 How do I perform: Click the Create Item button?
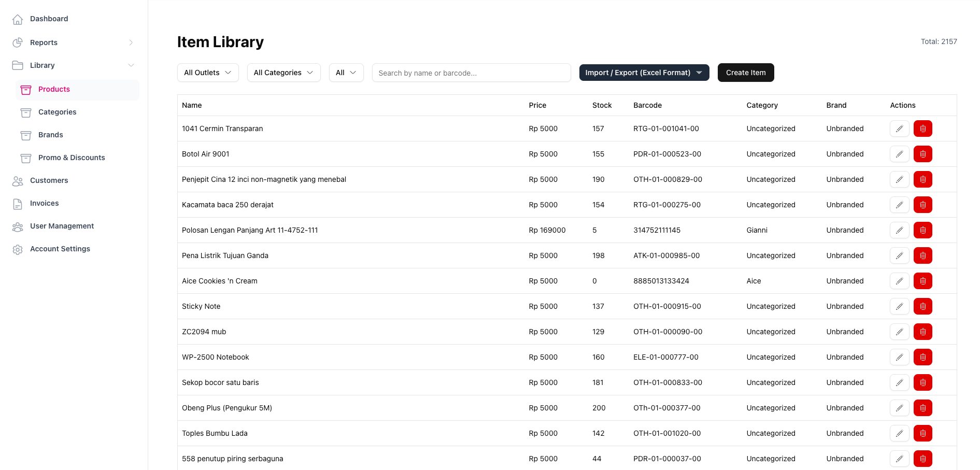[745, 73]
